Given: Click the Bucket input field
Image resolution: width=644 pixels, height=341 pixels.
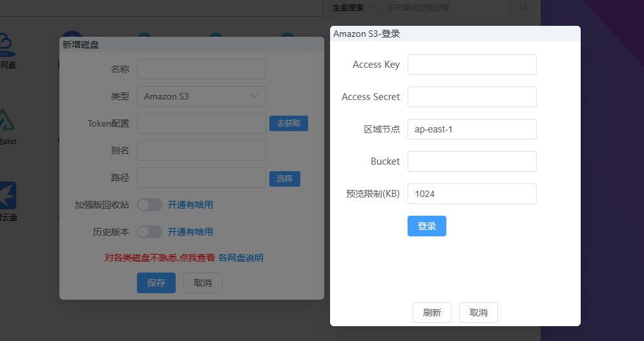Looking at the screenshot, I should tap(472, 161).
